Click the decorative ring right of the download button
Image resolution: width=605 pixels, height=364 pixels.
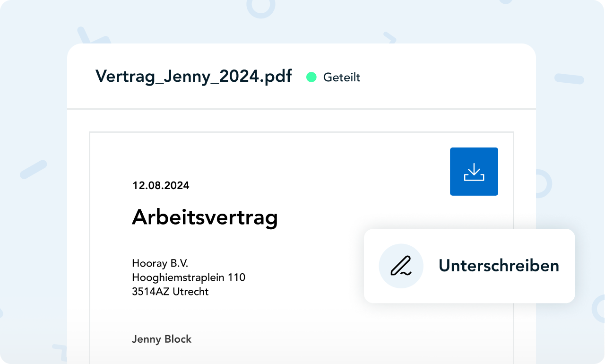click(x=544, y=183)
